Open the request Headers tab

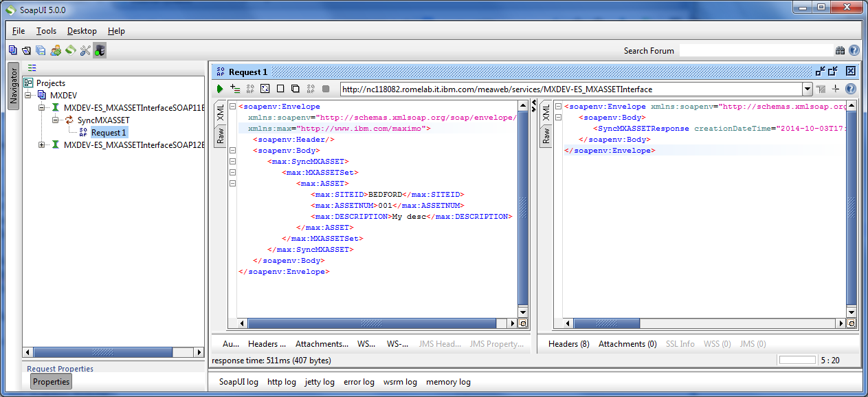click(x=267, y=344)
